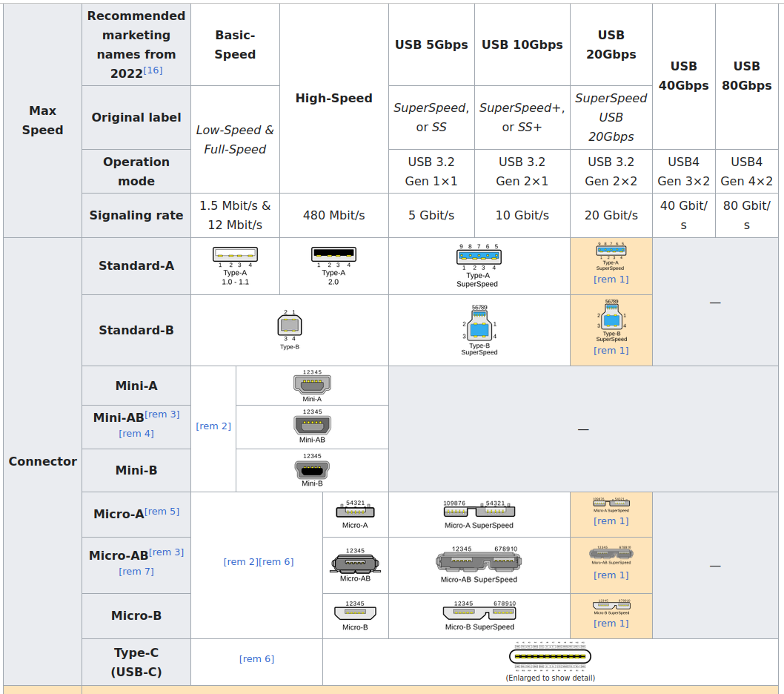Open [rem 3] note beside Micro-AB
784x694 pixels.
coord(167,552)
